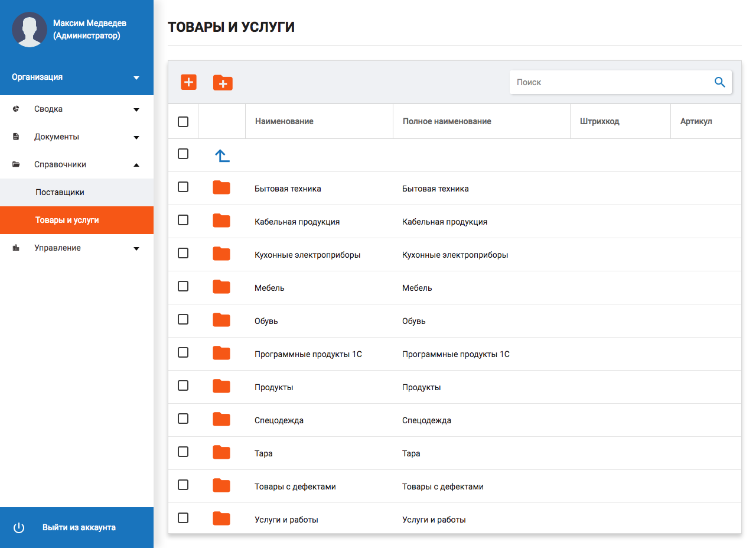The height and width of the screenshot is (548, 756).
Task: Go up one level with the arrow icon
Action: pos(221,155)
